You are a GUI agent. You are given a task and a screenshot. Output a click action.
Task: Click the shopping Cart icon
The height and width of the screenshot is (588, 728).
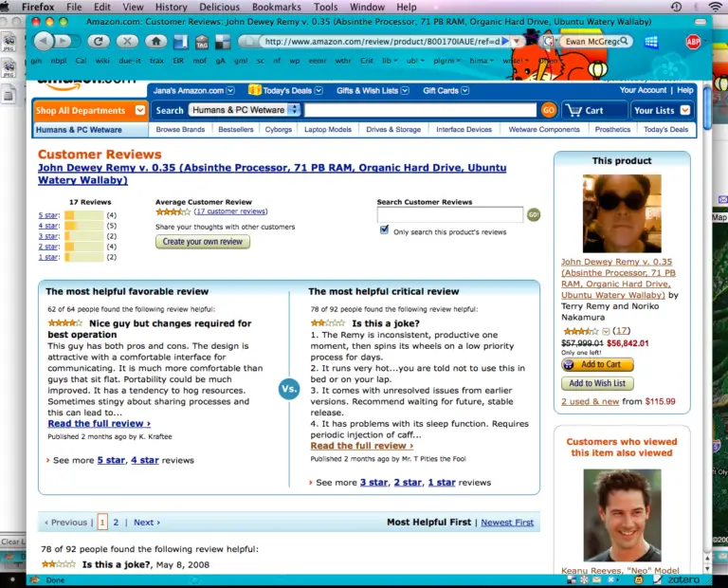tap(573, 111)
